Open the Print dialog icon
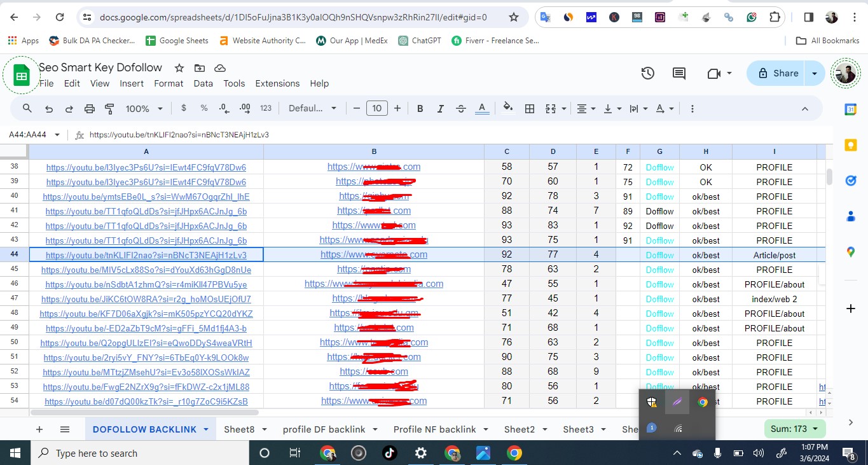This screenshot has width=868, height=465. click(88, 108)
